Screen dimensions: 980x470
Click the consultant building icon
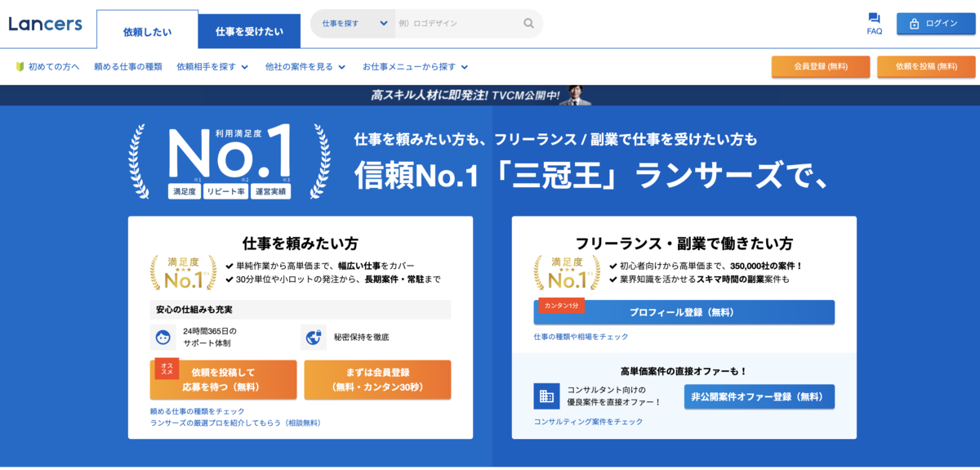[546, 396]
